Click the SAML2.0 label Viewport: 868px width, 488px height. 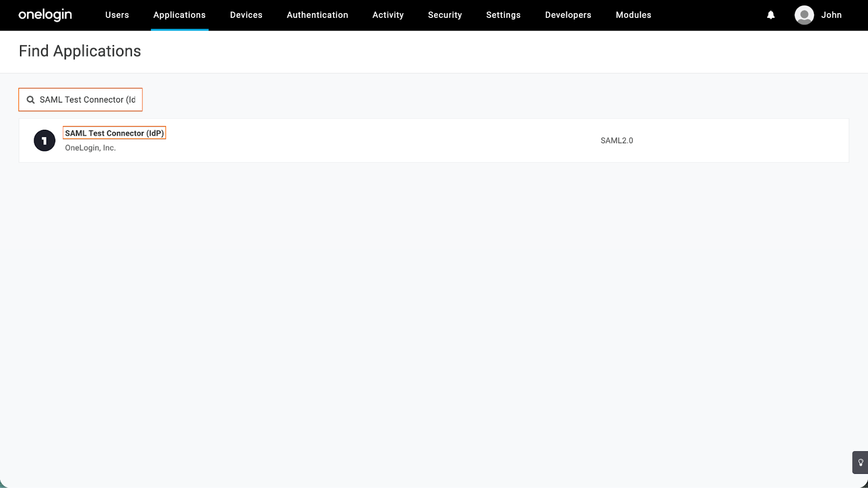pos(617,141)
